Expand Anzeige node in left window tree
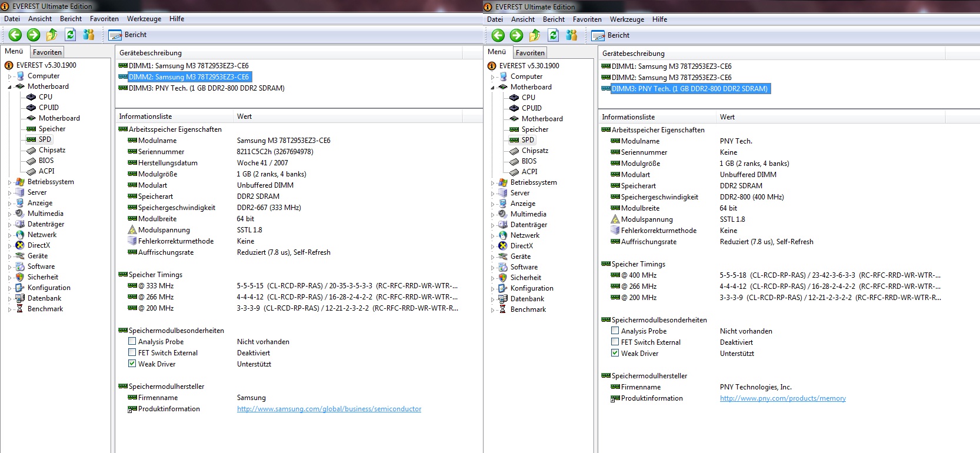Screen dimensions: 980x453 tap(9, 204)
